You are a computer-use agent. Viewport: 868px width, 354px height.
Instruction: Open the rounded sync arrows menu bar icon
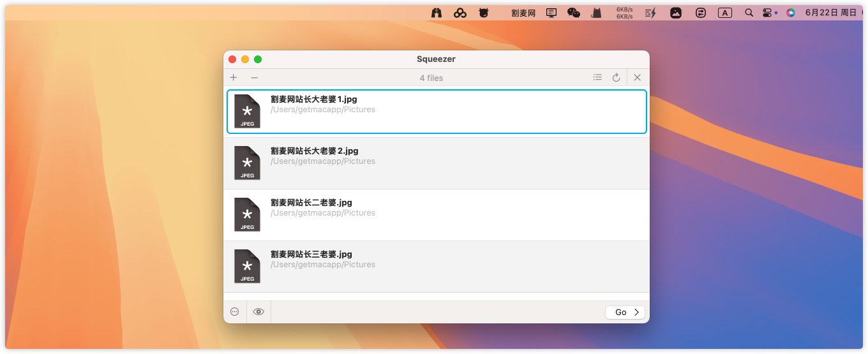tap(701, 13)
